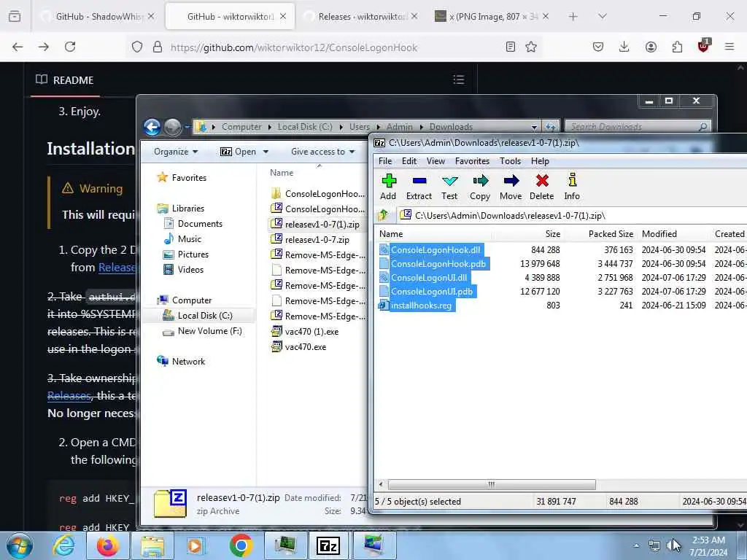Run Test on the archive in 7-Zip
Screen dimensions: 747x560
tap(449, 187)
